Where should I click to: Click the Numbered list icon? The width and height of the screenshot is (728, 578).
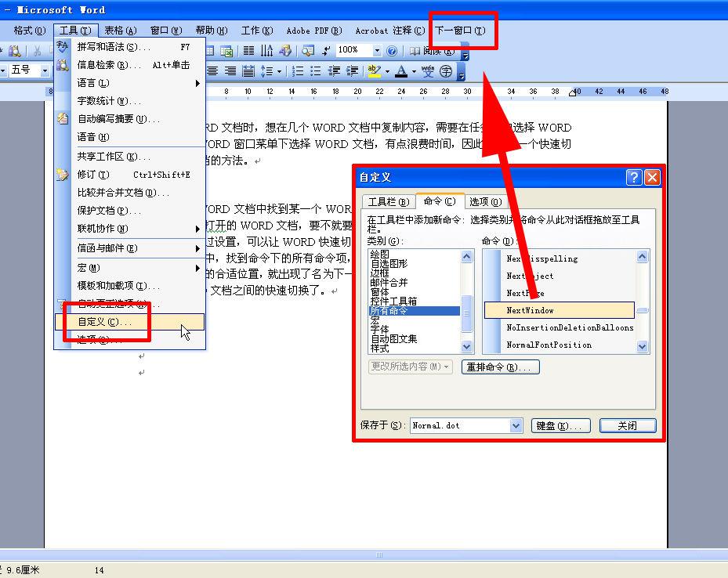(298, 71)
